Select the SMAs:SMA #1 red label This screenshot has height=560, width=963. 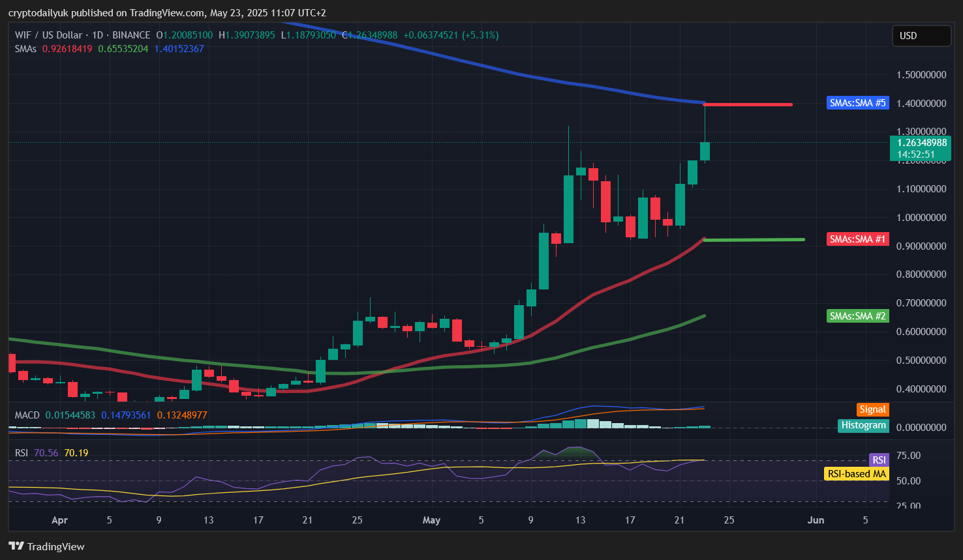pyautogui.click(x=857, y=239)
